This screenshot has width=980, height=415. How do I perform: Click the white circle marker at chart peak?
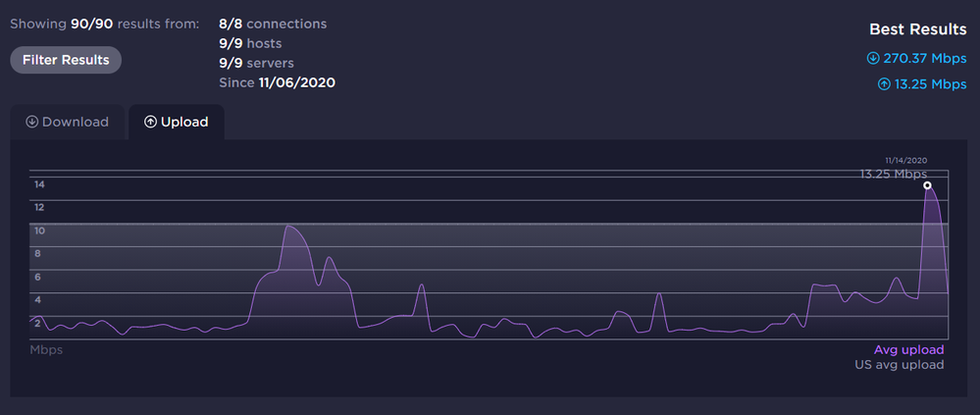[x=927, y=185]
